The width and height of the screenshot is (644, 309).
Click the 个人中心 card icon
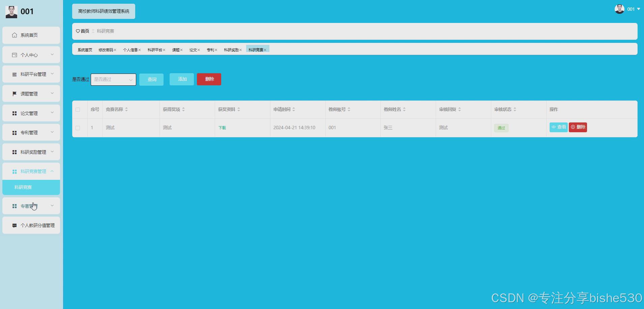click(x=14, y=55)
